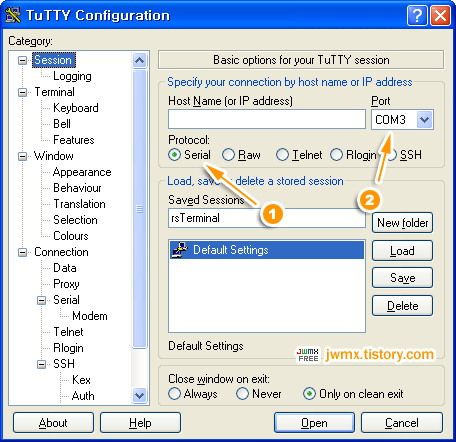The height and width of the screenshot is (442, 456).
Task: Open the Appearance category
Action: pos(82,172)
